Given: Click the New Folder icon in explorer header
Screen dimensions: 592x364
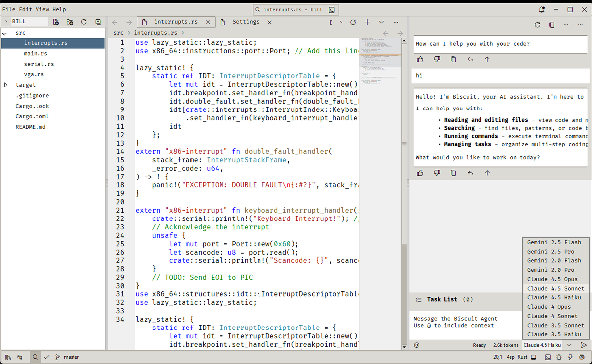Looking at the screenshot, I should 70,22.
